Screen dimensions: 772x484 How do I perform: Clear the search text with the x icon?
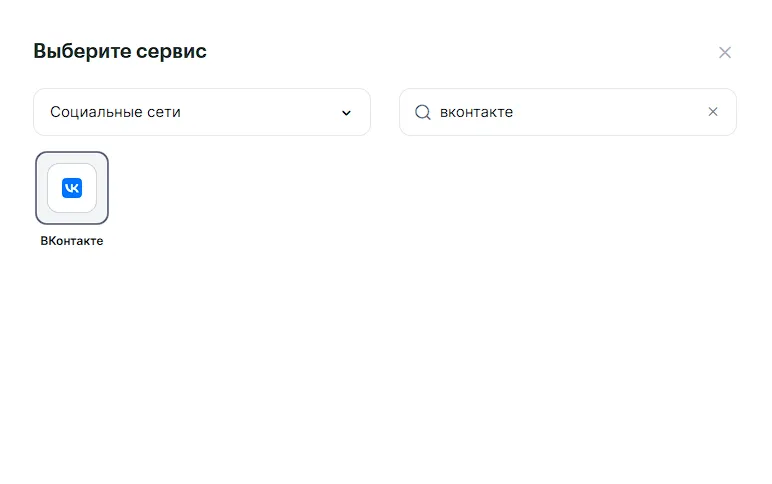[713, 112]
